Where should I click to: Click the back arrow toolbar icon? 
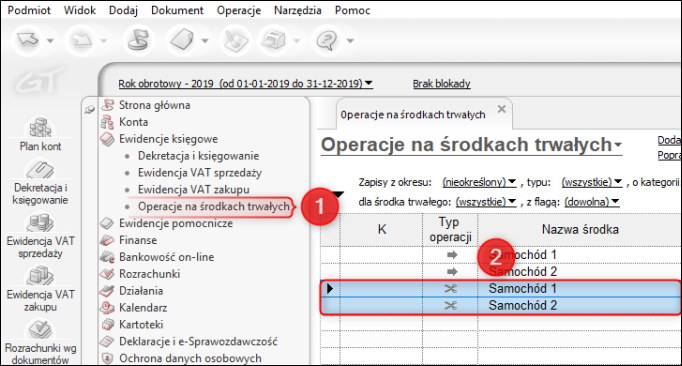(x=28, y=40)
